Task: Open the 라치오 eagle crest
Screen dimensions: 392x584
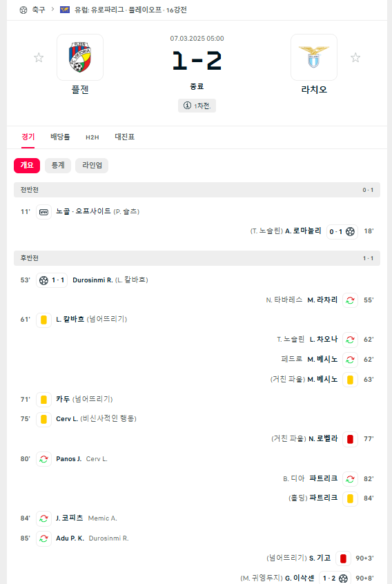Action: tap(314, 57)
